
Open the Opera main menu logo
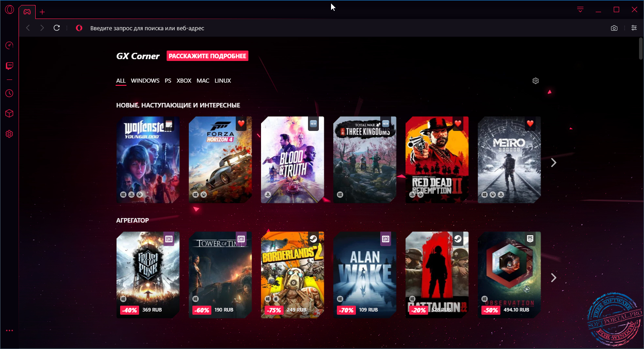click(x=9, y=10)
